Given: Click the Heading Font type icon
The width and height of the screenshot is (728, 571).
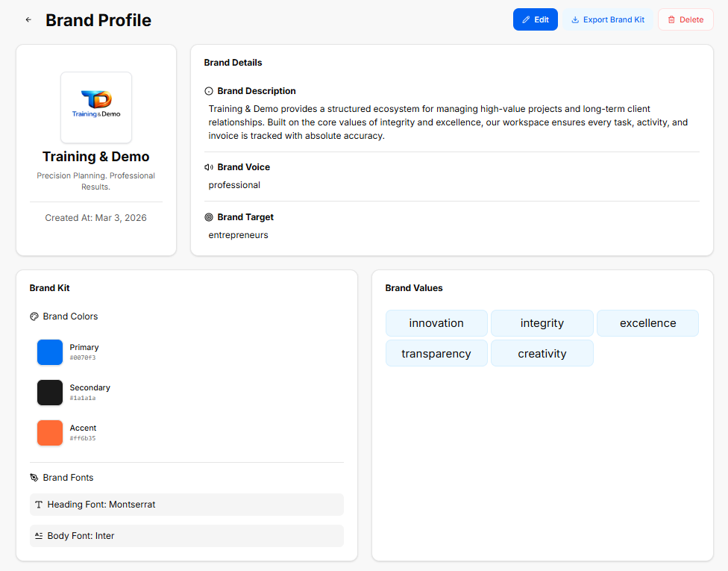Looking at the screenshot, I should (x=39, y=505).
